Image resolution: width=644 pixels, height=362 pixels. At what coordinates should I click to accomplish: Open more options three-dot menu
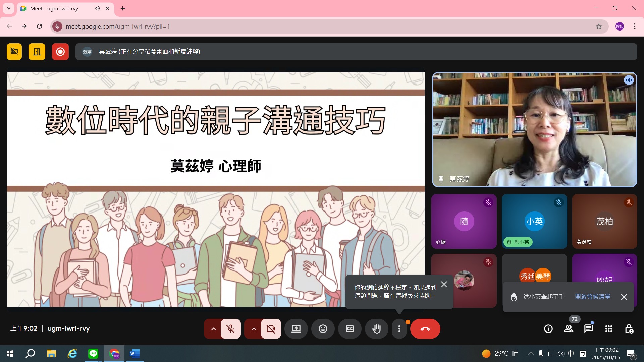click(x=399, y=329)
